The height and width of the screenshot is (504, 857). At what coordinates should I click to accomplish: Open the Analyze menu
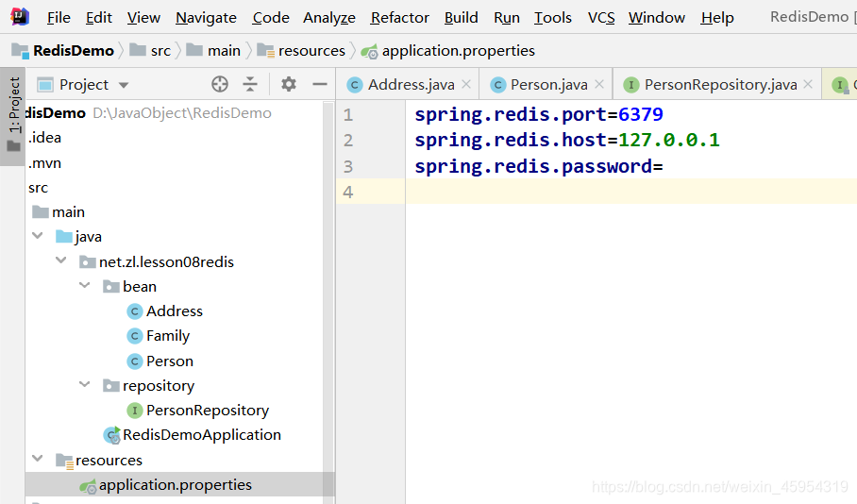pyautogui.click(x=329, y=18)
